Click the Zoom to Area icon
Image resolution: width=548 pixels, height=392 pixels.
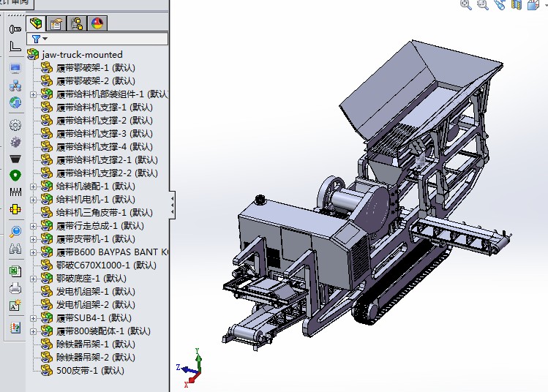pyautogui.click(x=483, y=4)
